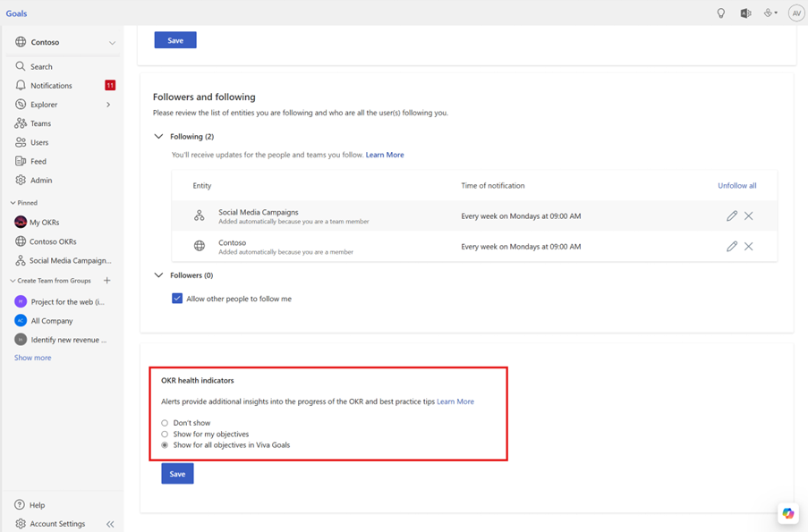Screen dimensions: 808x532
Task: Click the plus icon beside Create Team
Action: coord(107,281)
